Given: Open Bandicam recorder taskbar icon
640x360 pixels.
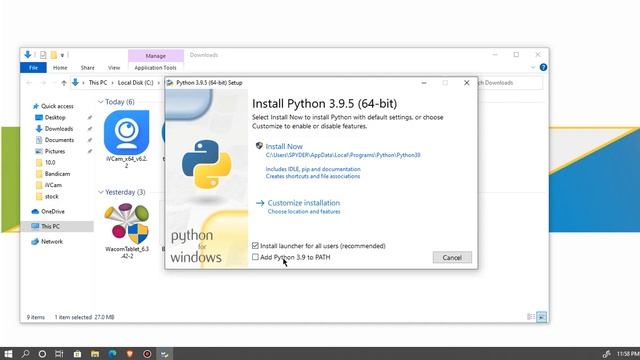Looking at the screenshot, I should click(147, 354).
